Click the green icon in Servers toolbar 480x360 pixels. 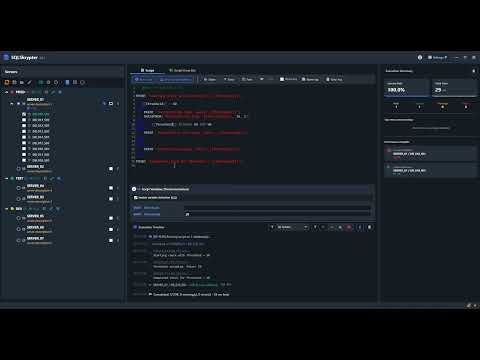click(41, 82)
